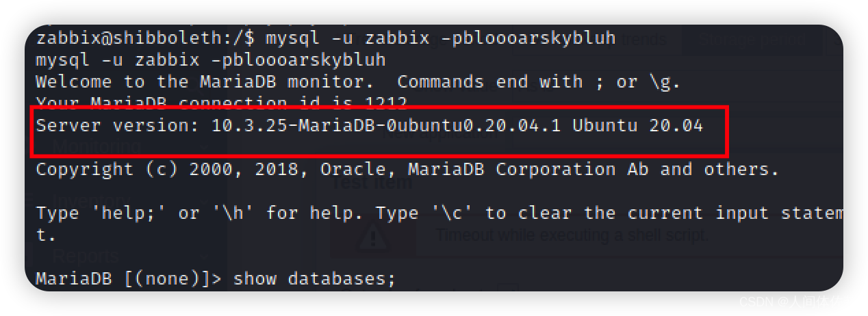Open the Monitoring sidebar menu
Viewport: 868px width, 316px height.
(x=97, y=146)
